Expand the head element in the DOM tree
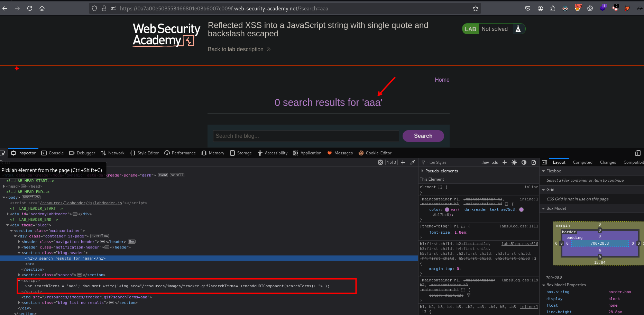 4,186
